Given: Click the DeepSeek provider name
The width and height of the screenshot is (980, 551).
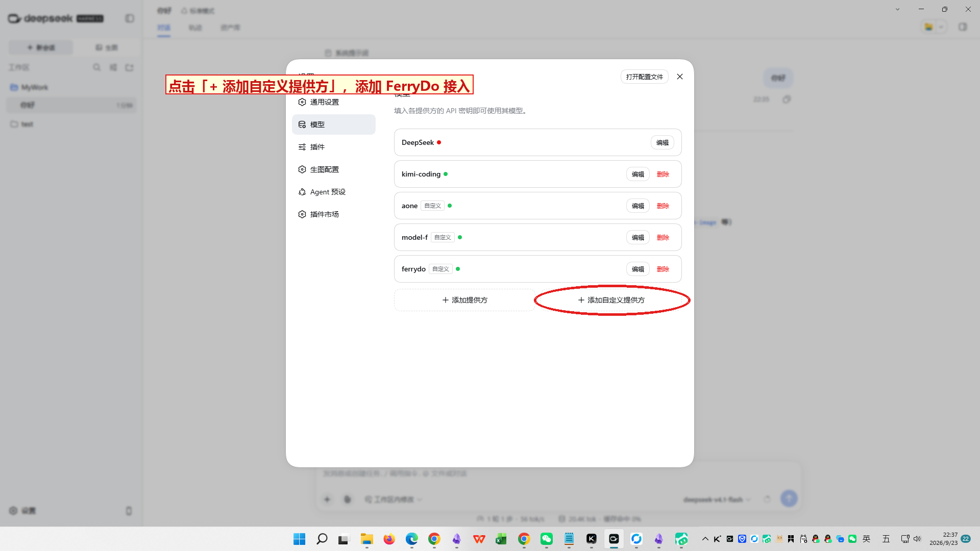Looking at the screenshot, I should point(418,142).
